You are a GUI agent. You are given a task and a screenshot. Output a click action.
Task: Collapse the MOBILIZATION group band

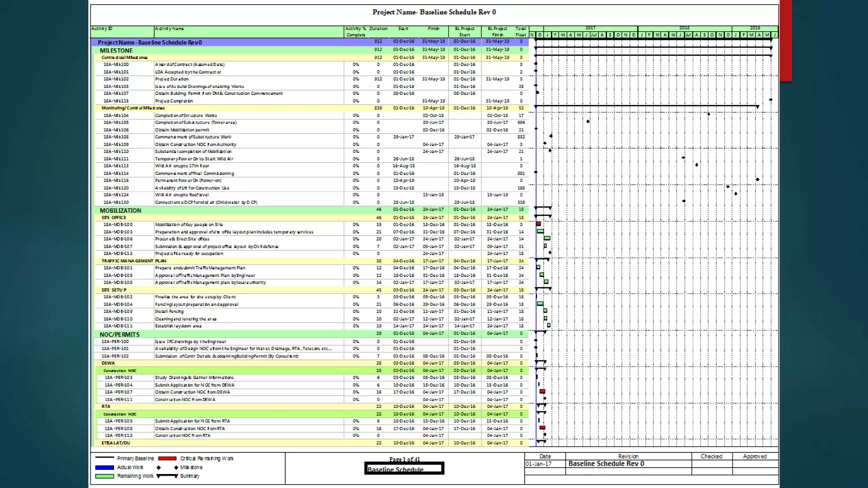click(120, 211)
